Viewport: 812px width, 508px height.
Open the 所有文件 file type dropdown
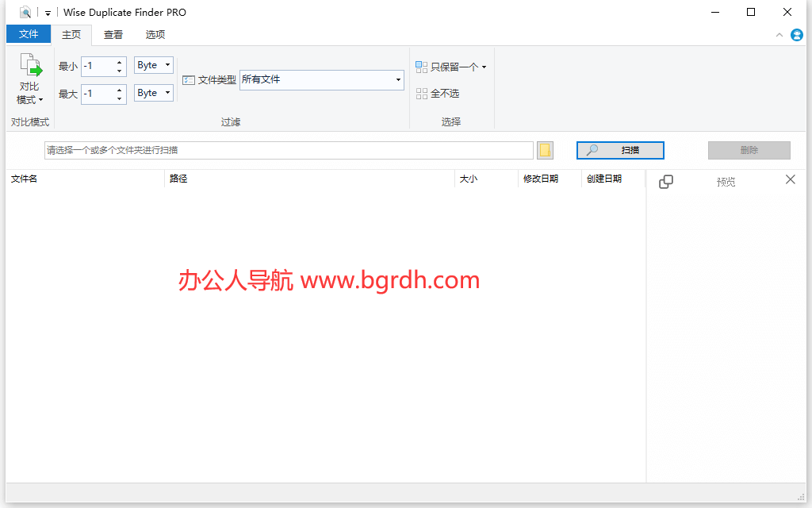click(x=397, y=79)
